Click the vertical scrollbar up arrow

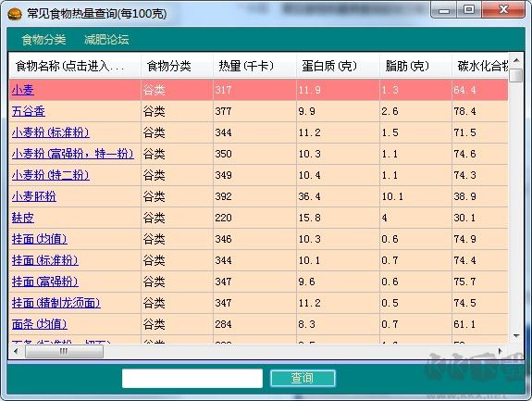516,60
